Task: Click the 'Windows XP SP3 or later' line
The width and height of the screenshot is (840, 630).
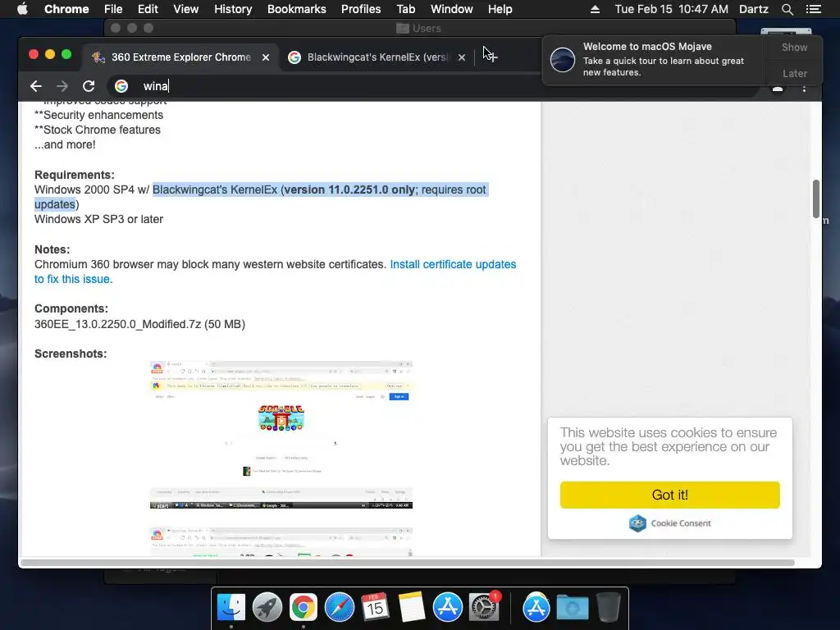Action: tap(98, 219)
